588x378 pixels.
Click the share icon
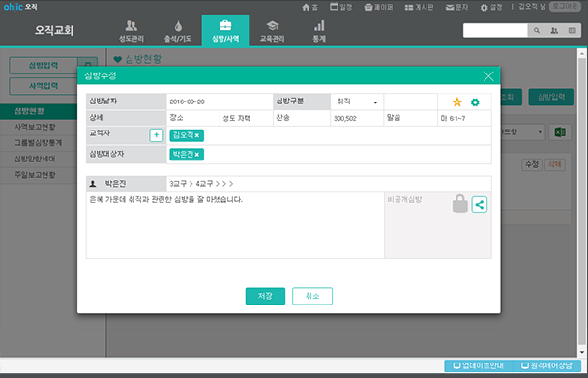pos(480,204)
